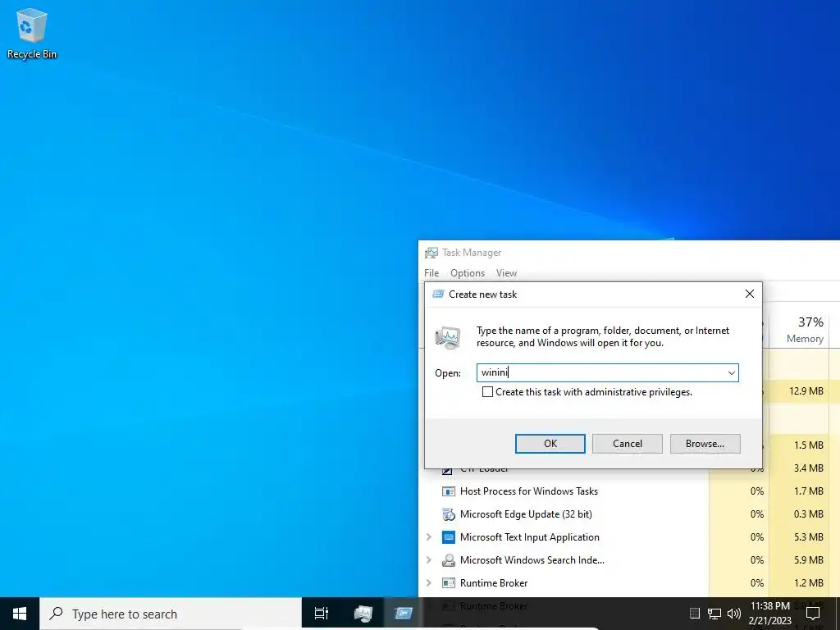Screen dimensions: 840x630
Task: Select the Runtime Broker name using 1.2 MB
Action: point(493,583)
